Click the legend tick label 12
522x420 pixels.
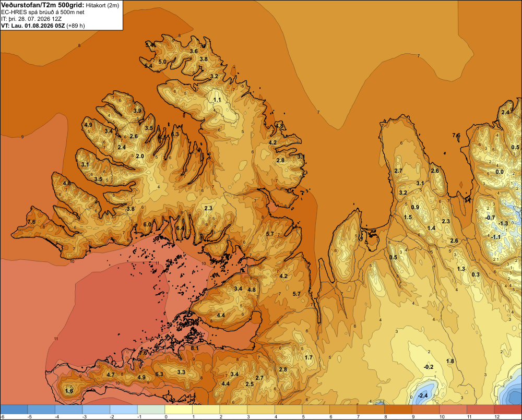[497, 417]
